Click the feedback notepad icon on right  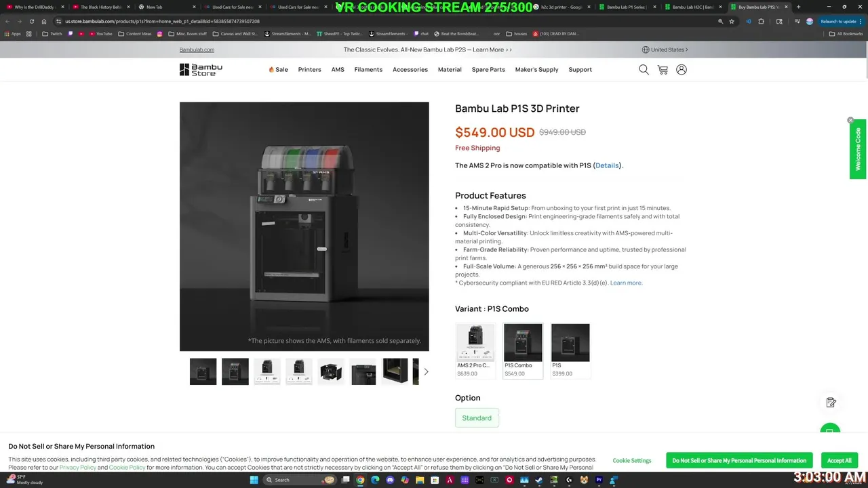point(831,403)
